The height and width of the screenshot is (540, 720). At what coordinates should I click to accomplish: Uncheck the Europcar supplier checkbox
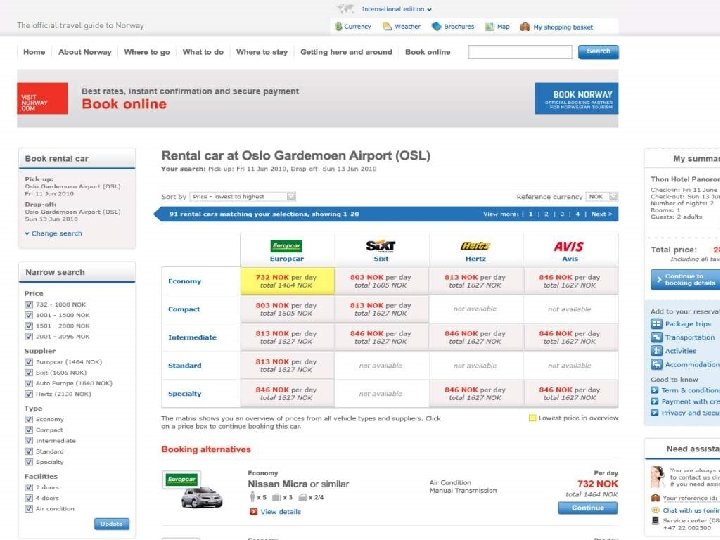point(29,362)
